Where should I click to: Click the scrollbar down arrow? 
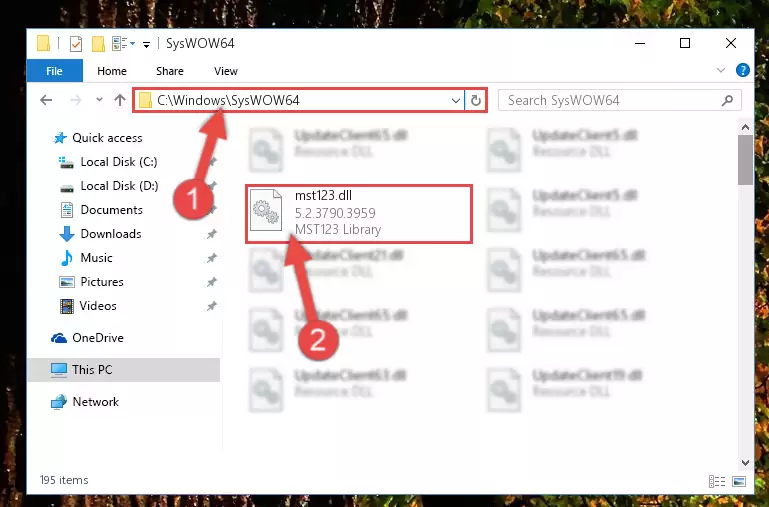click(x=745, y=463)
